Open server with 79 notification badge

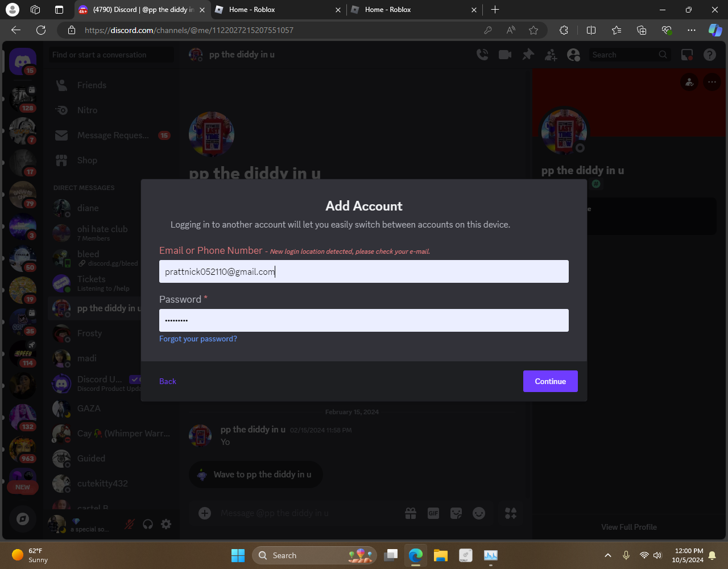23,194
